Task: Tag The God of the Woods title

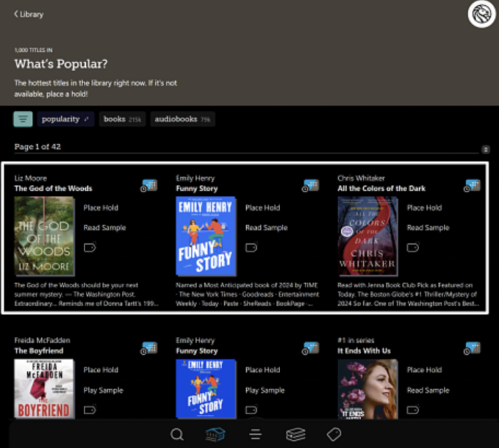Action: coord(90,248)
